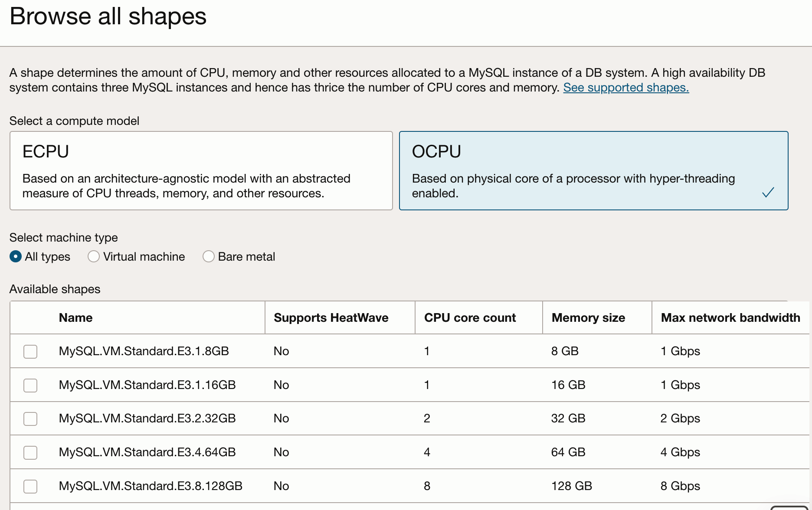Click the "Memory size" column header
The image size is (812, 510).
(x=588, y=317)
